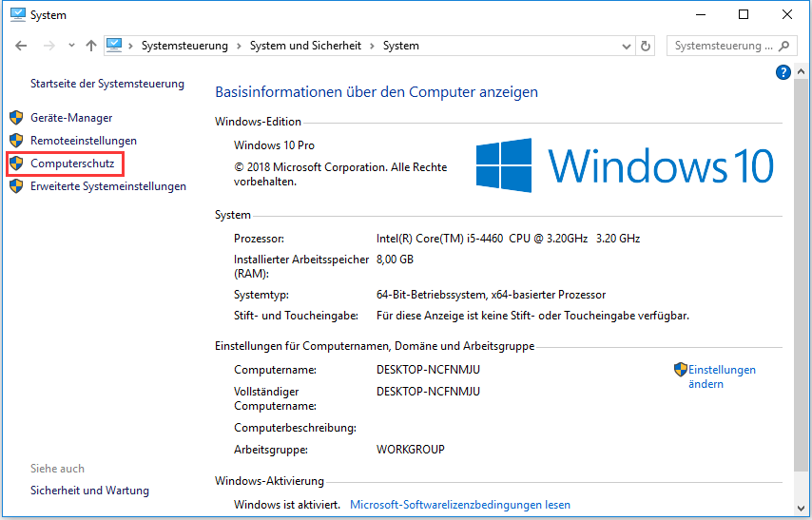The height and width of the screenshot is (520, 812).
Task: Open address bar history dropdown
Action: pyautogui.click(x=626, y=46)
